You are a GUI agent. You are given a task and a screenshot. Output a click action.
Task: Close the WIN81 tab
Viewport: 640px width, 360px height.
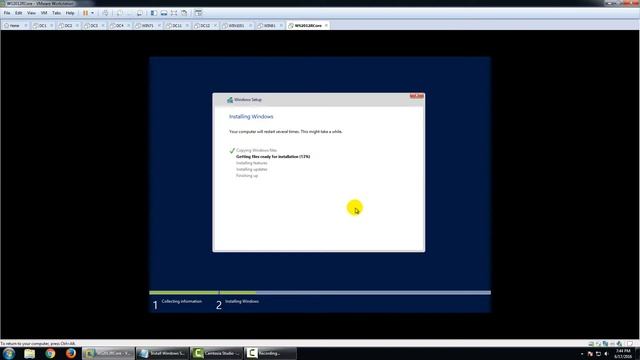pos(281,25)
